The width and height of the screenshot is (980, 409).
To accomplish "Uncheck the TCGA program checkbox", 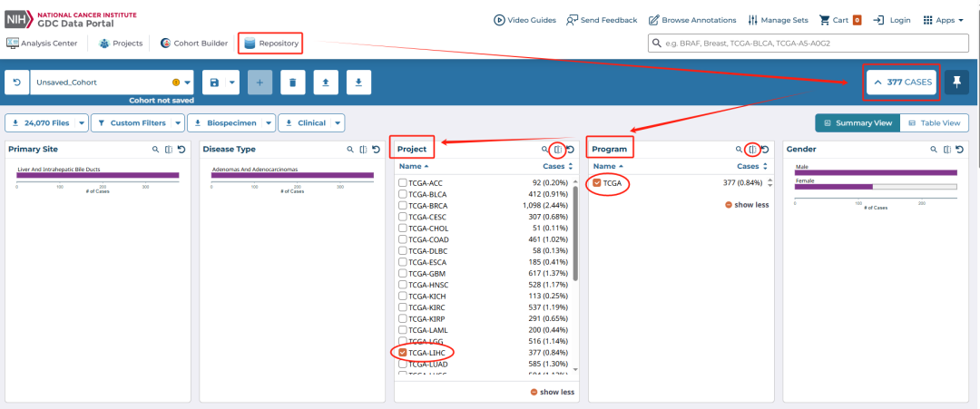I will point(597,183).
